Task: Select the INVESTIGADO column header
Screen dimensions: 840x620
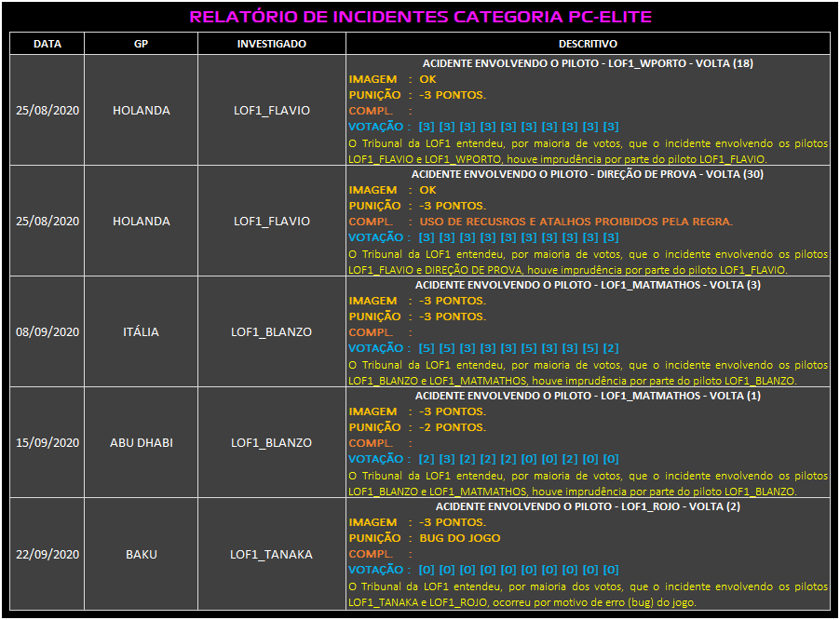Action: click(x=272, y=44)
